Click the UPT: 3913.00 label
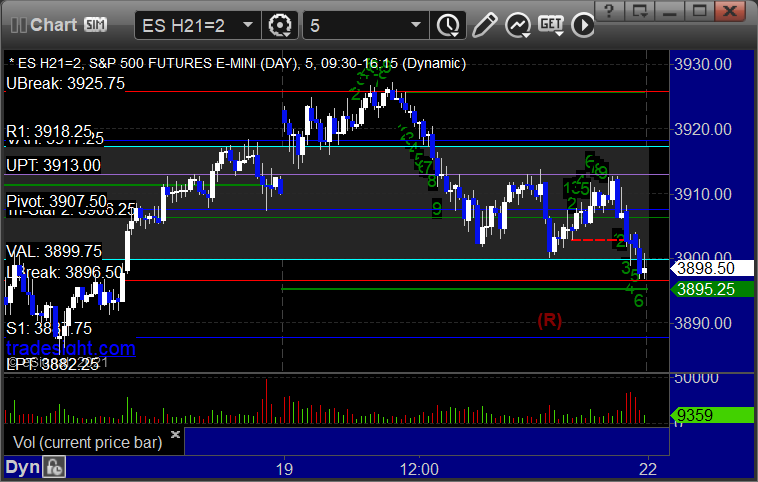Screen dimensions: 758x482 point(53,165)
